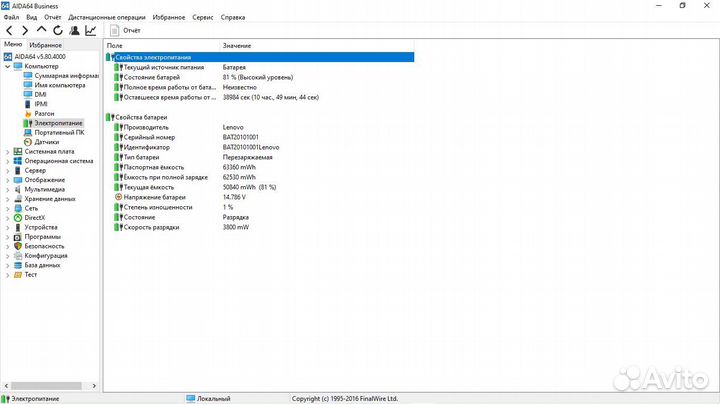Click the Локальный status bar entry
The height and width of the screenshot is (404, 720).
(x=209, y=399)
